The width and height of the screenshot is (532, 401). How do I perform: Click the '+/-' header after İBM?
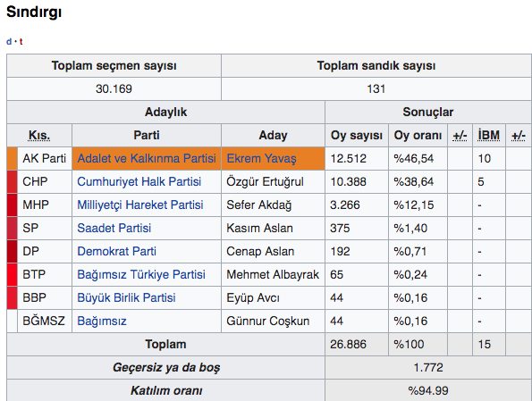[519, 135]
